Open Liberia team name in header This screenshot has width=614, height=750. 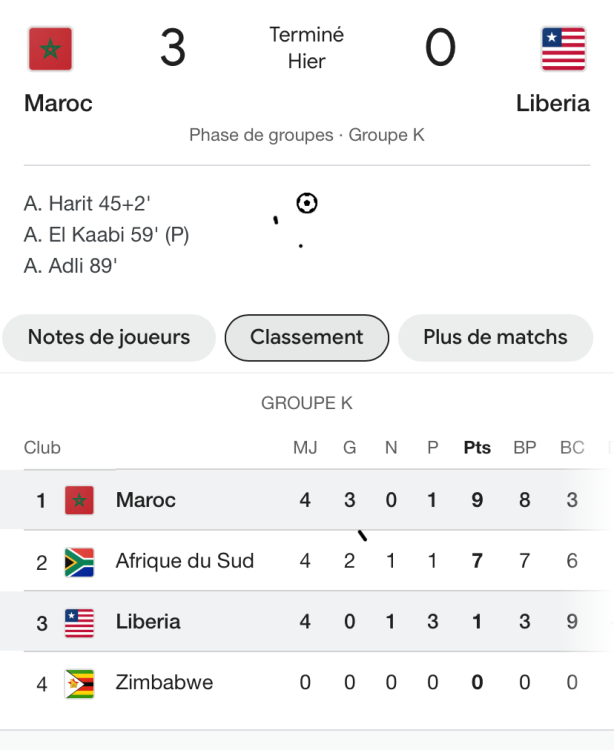coord(553,103)
